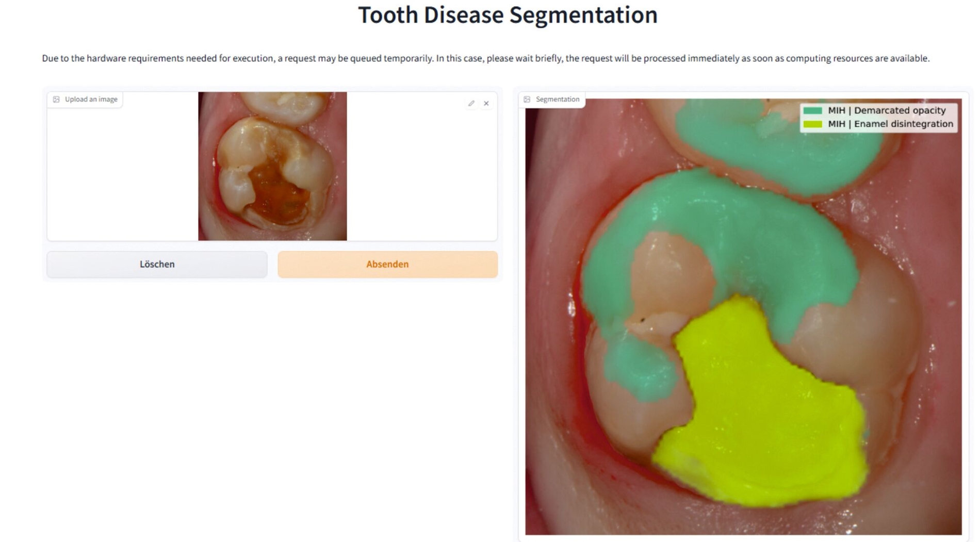This screenshot has width=980, height=542.
Task: Click empty white area left of uploaded photo
Action: point(122,170)
